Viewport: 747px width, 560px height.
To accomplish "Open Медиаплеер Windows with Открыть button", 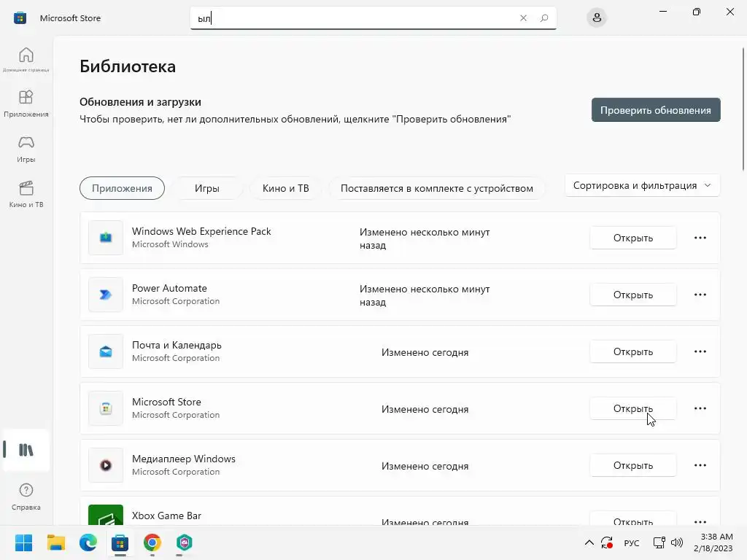I will [x=632, y=465].
